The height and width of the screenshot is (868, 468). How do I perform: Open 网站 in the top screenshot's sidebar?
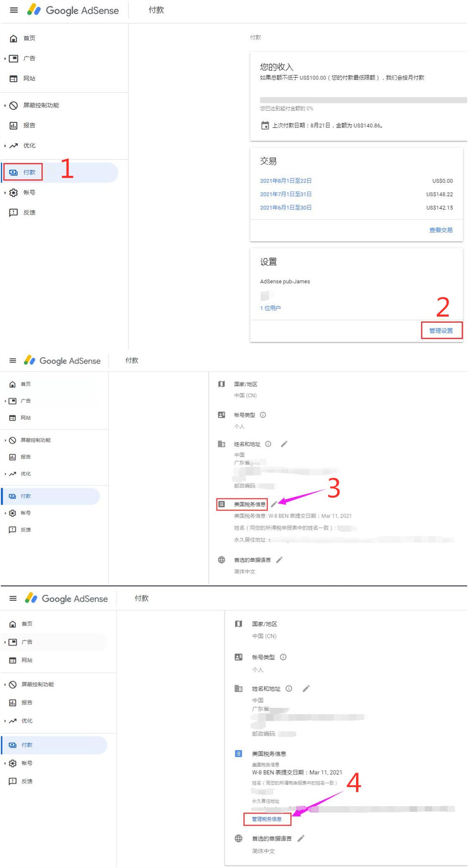(x=29, y=78)
